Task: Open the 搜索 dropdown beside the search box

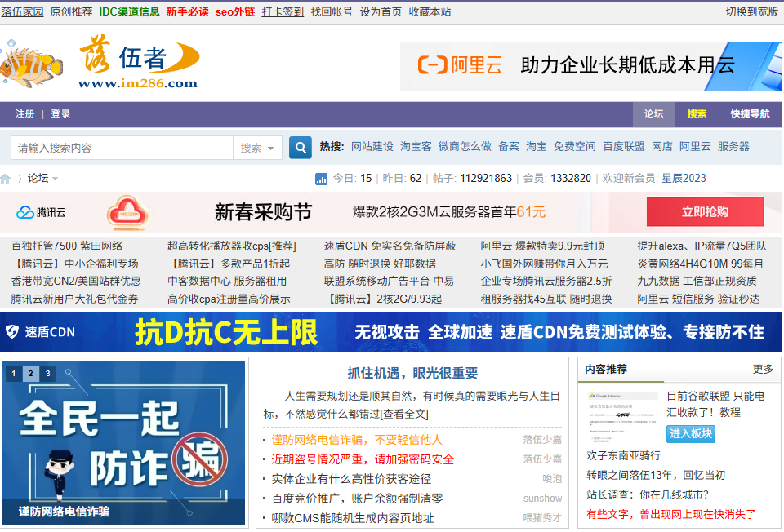Action: (258, 147)
